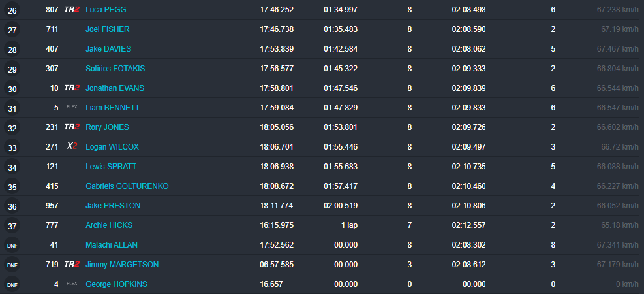
Task: Open Archie HICKS rider page
Action: [x=109, y=225]
